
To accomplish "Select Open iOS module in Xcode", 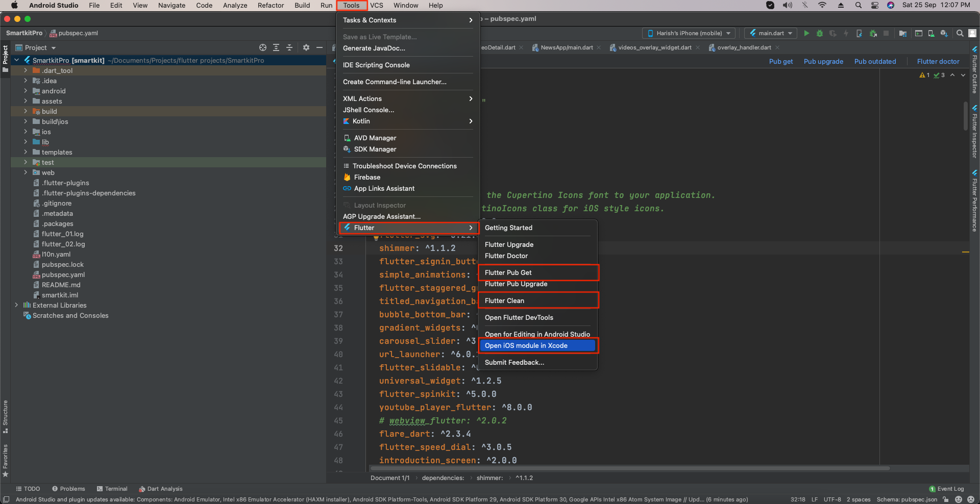I will pos(526,345).
